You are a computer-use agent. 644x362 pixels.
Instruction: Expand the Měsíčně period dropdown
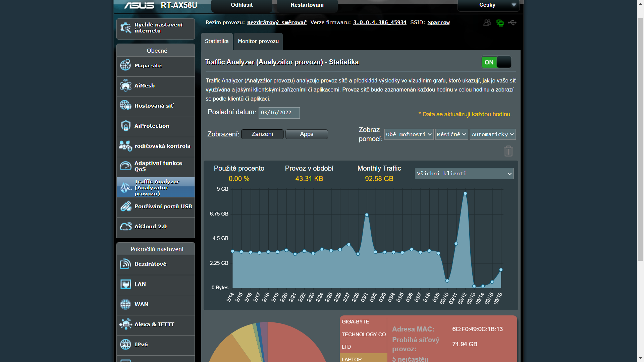tap(451, 134)
